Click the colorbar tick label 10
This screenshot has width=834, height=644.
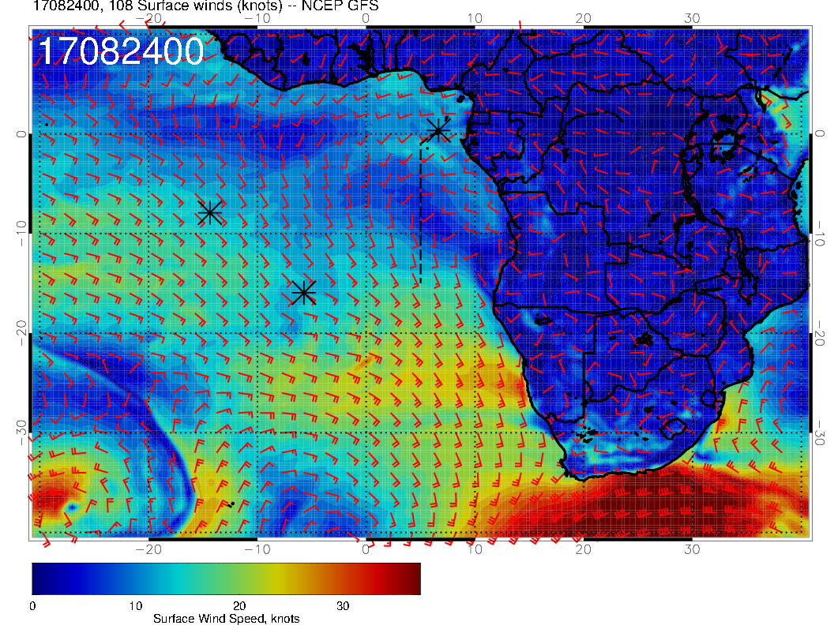[136, 606]
